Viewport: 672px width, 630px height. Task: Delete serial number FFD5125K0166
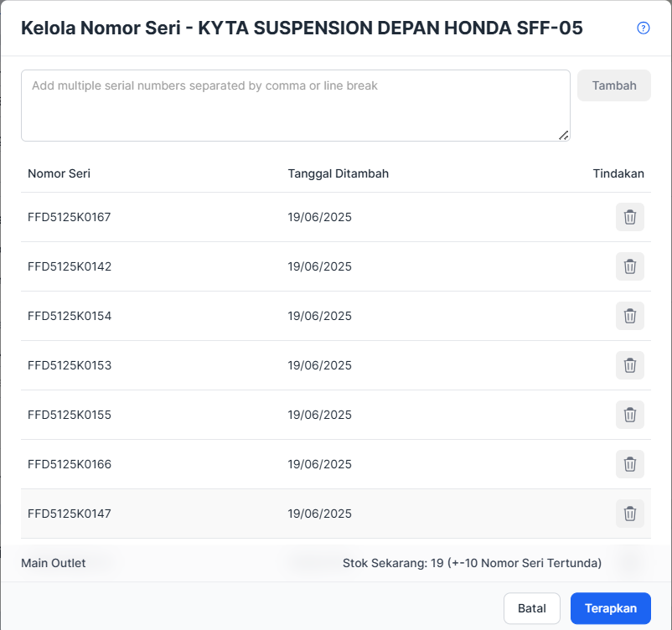[629, 464]
